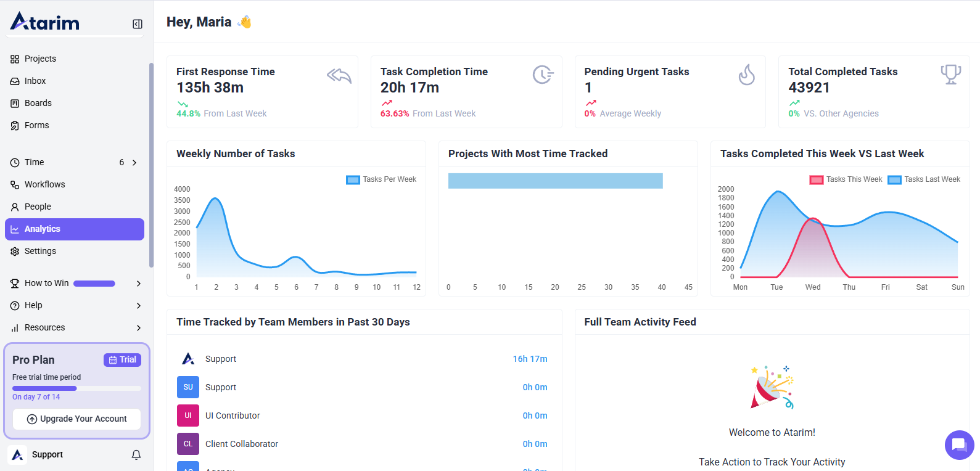Click the Atarim logo
The image size is (980, 471).
pyautogui.click(x=45, y=22)
